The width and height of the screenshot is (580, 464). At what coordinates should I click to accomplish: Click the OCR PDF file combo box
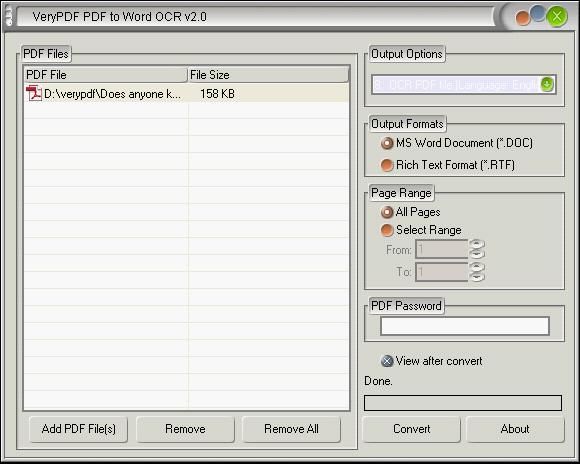(464, 84)
